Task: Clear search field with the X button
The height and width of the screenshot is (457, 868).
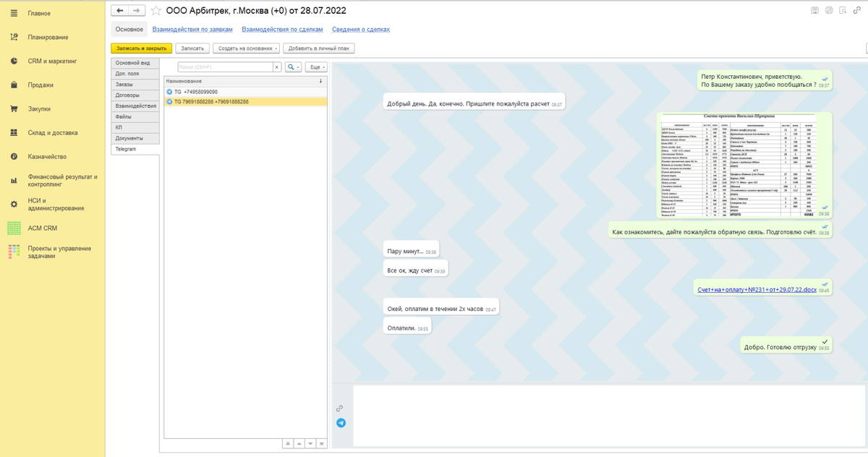Action: pyautogui.click(x=277, y=67)
